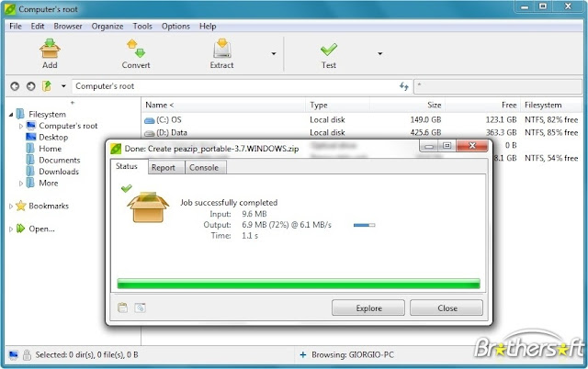Expand the Bookmarks tree node

tap(11, 206)
